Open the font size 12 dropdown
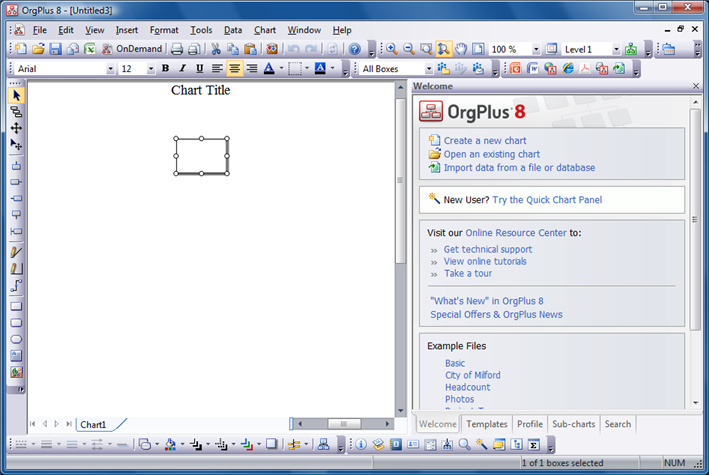This screenshot has width=709, height=475. 151,69
